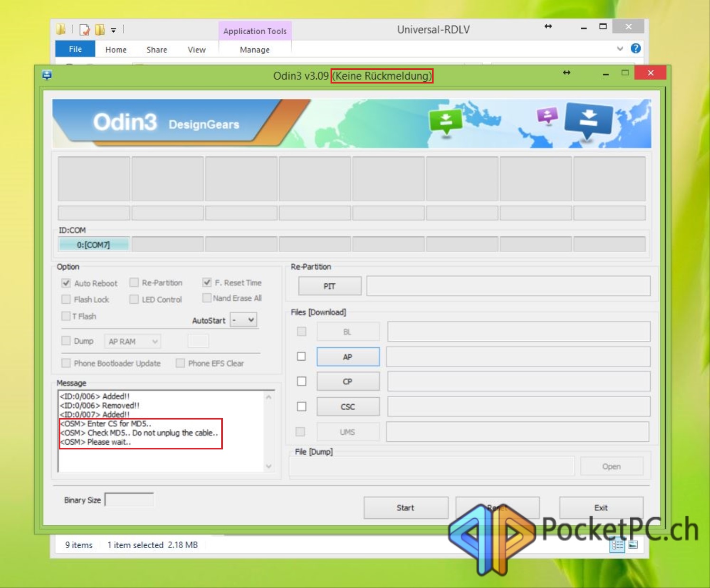This screenshot has width=710, height=588.
Task: Open the View ribbon tab
Action: 197,49
